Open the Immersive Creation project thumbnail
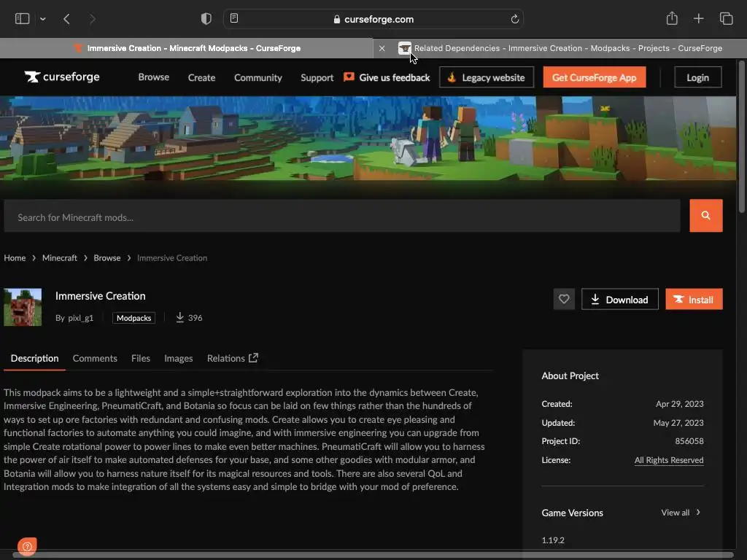 pyautogui.click(x=23, y=307)
